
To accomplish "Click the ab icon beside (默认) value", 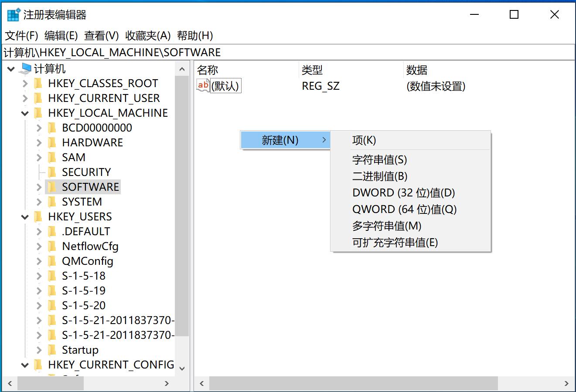I will tap(202, 85).
